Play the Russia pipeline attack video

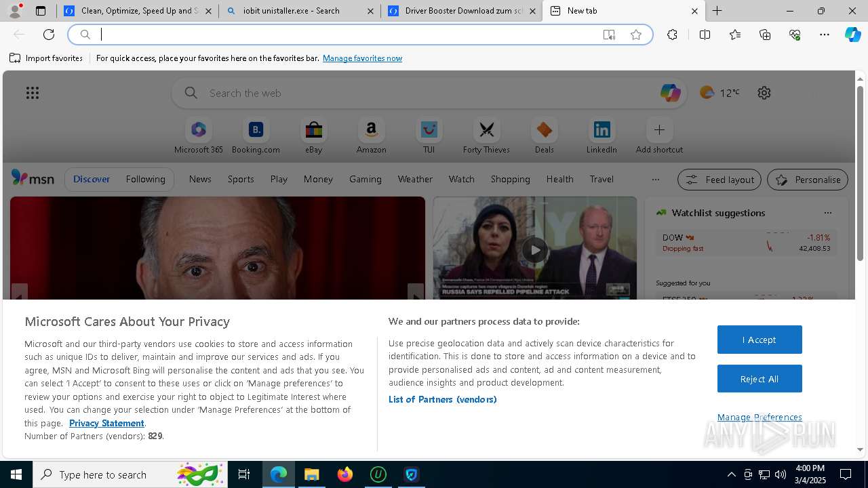tap(535, 249)
